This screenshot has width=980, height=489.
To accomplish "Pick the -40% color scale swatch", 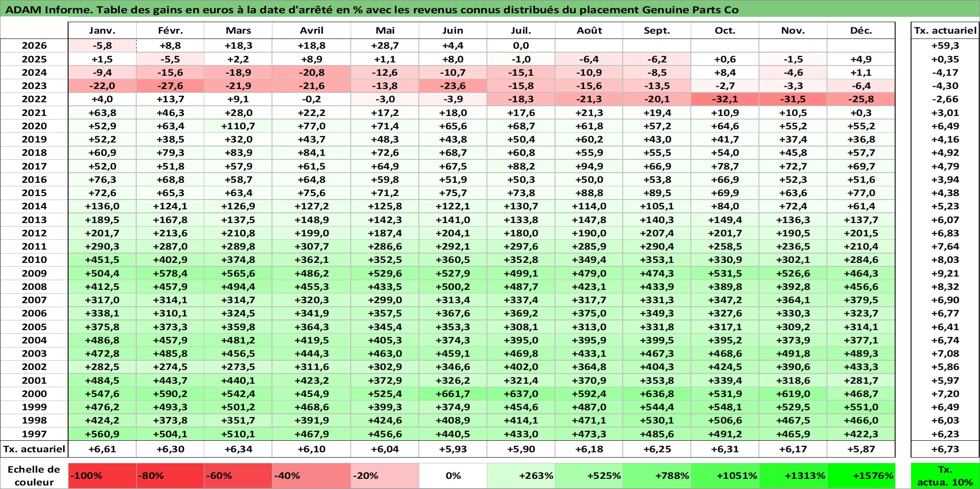I will pos(311,476).
